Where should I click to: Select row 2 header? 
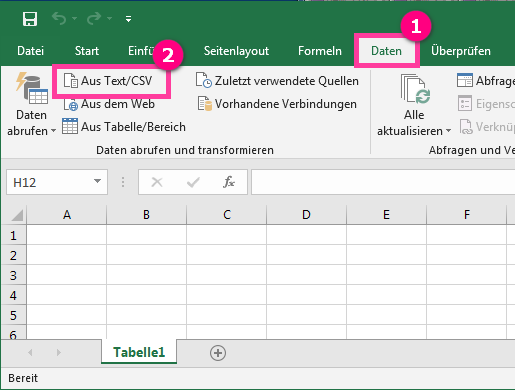[14, 255]
